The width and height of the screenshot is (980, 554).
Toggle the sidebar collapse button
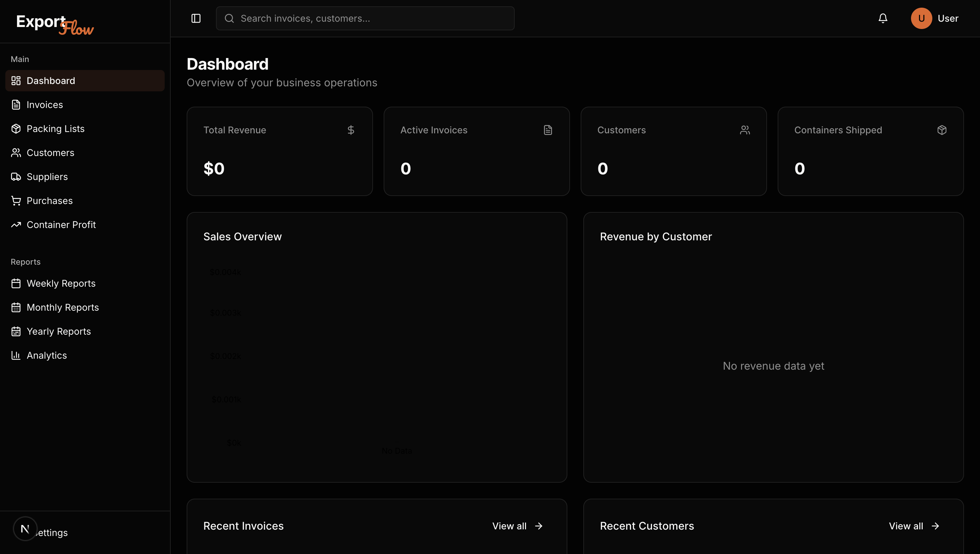click(196, 18)
